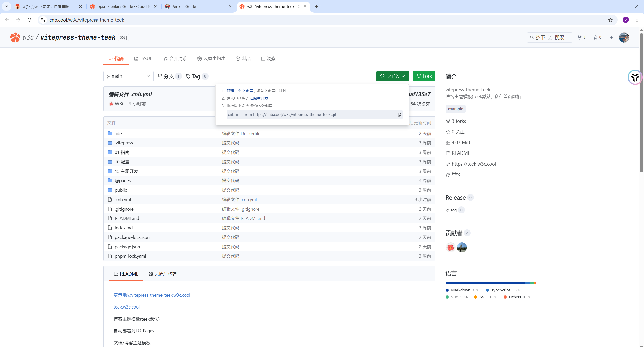
Task: Reload the page
Action: [29, 20]
